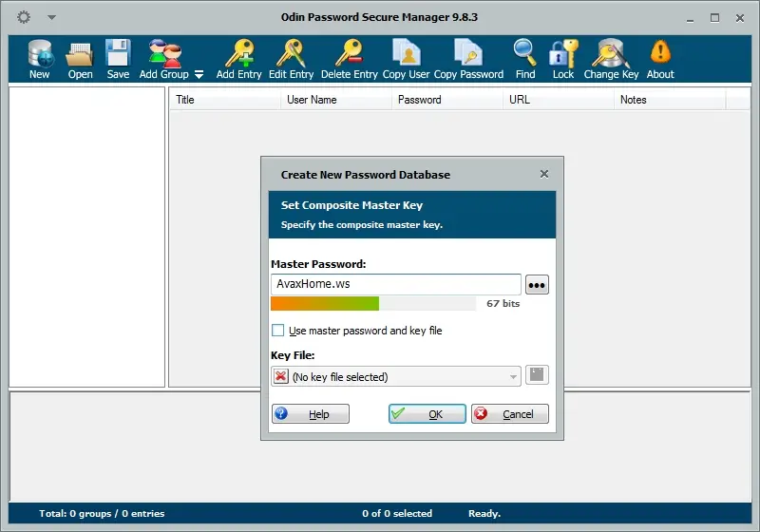Image resolution: width=760 pixels, height=532 pixels.
Task: Click the URL column header
Action: (558, 100)
